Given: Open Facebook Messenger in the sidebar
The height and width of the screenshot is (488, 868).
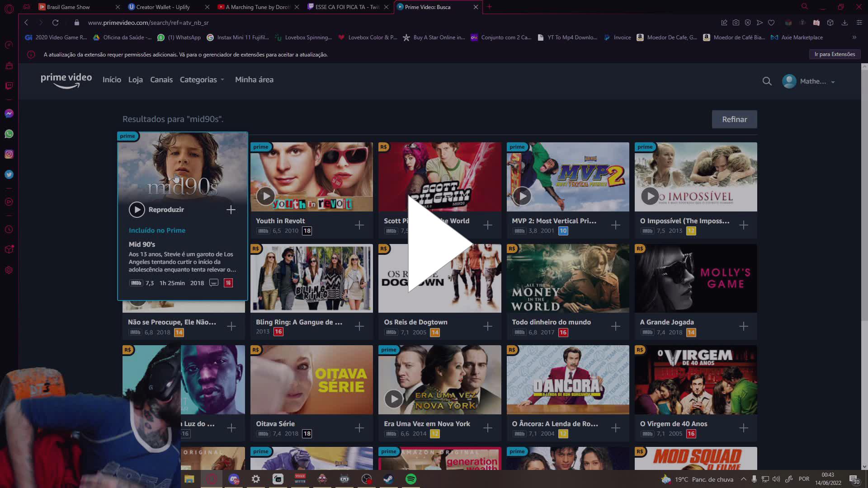Looking at the screenshot, I should pos(9,113).
